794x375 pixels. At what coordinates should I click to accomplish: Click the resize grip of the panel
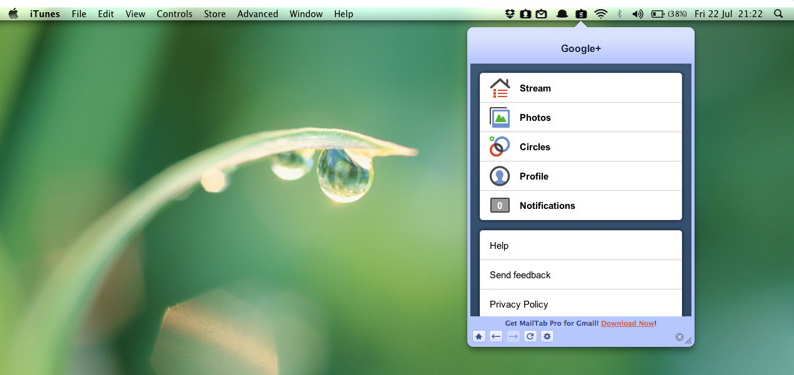(688, 342)
